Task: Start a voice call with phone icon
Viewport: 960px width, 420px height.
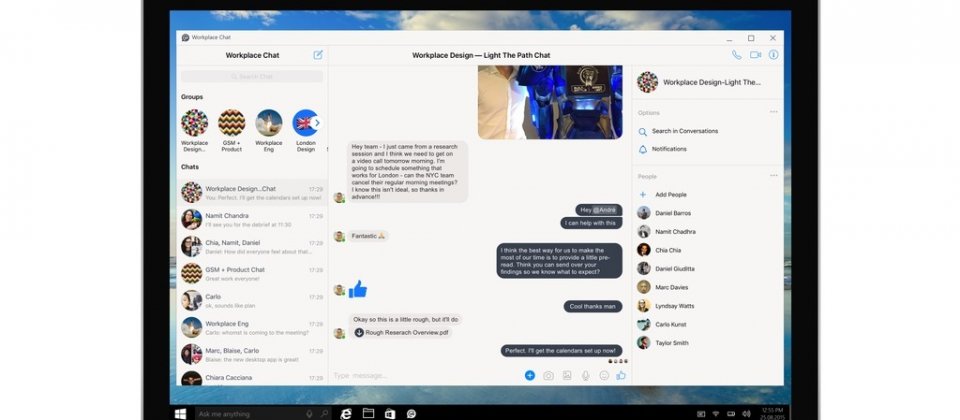Action: 737,54
